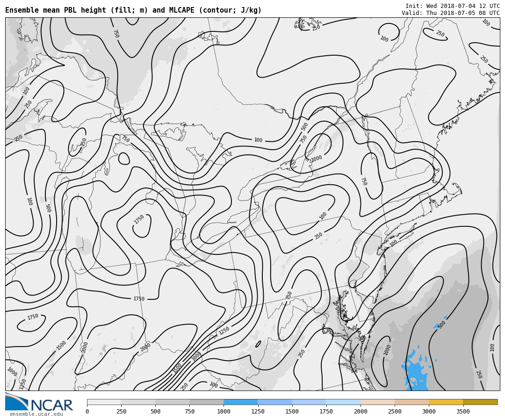Click the colorbar tick label 250
The width and height of the screenshot is (505, 420).
121,411
